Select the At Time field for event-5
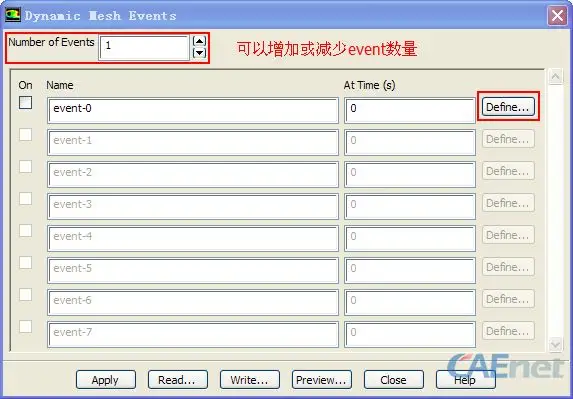573x399 pixels. (410, 270)
